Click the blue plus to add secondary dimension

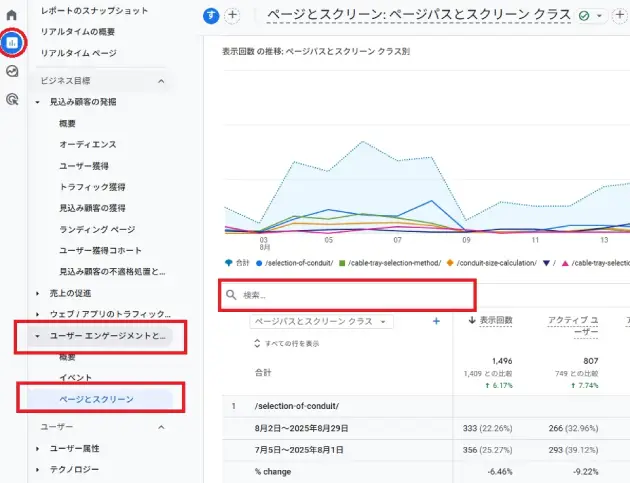pos(436,321)
